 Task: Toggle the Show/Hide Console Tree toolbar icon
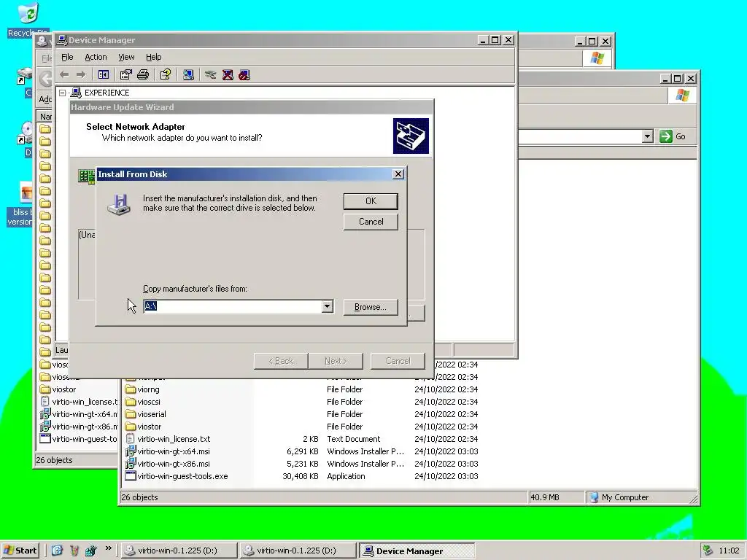coord(104,75)
